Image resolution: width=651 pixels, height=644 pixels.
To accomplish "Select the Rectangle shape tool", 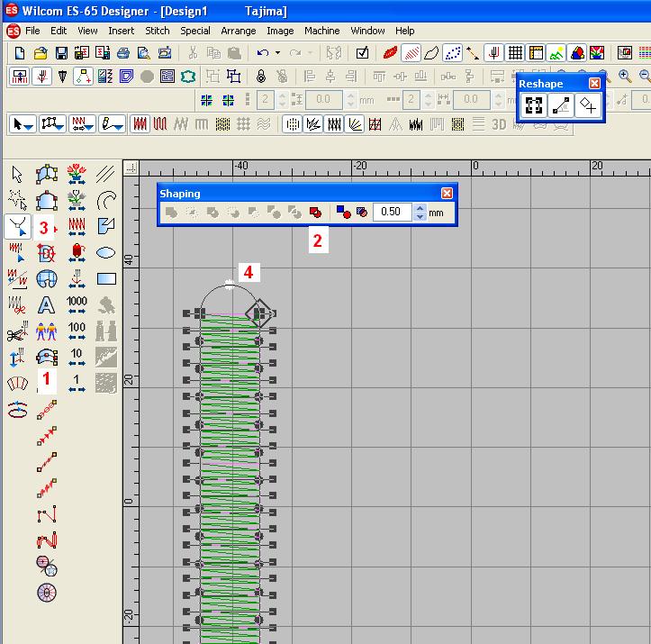I will (x=105, y=279).
